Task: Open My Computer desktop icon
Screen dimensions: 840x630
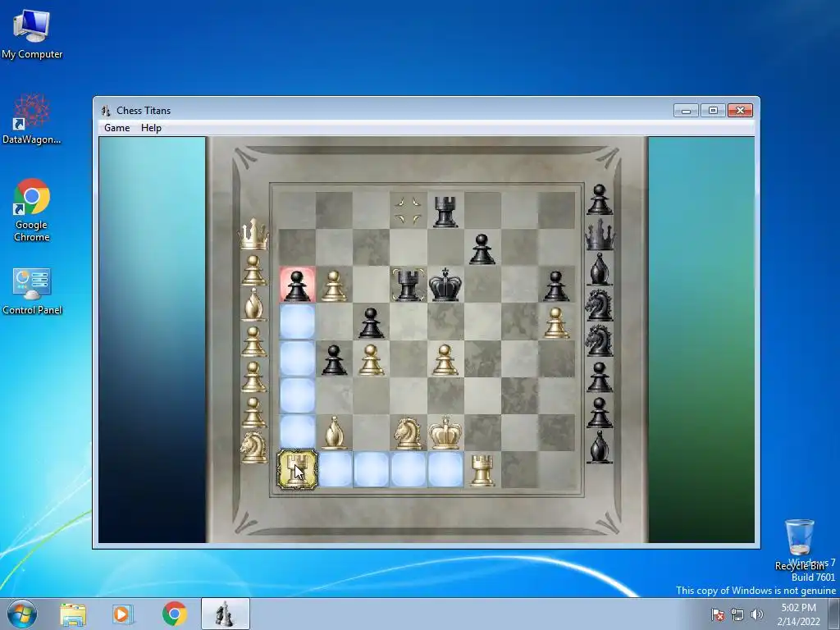Action: point(32,34)
